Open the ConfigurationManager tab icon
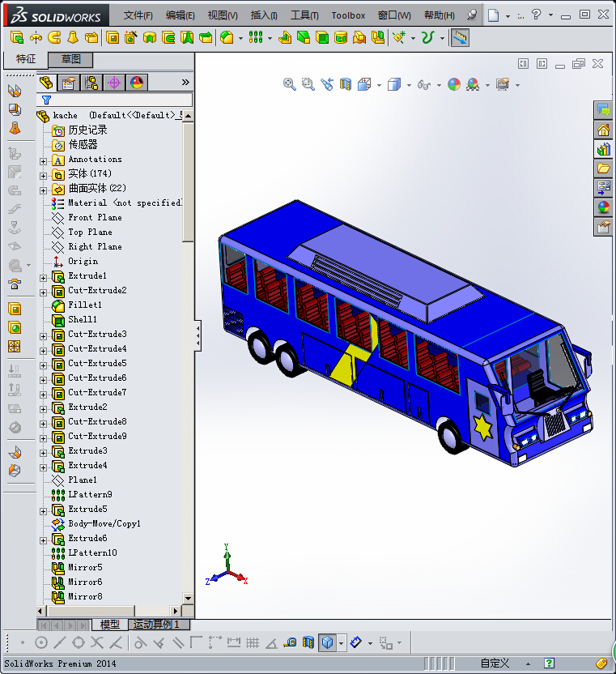This screenshot has height=674, width=616. point(91,83)
